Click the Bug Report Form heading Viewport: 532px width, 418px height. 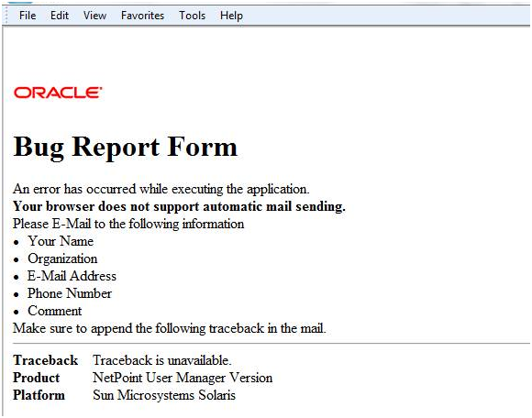click(x=125, y=148)
